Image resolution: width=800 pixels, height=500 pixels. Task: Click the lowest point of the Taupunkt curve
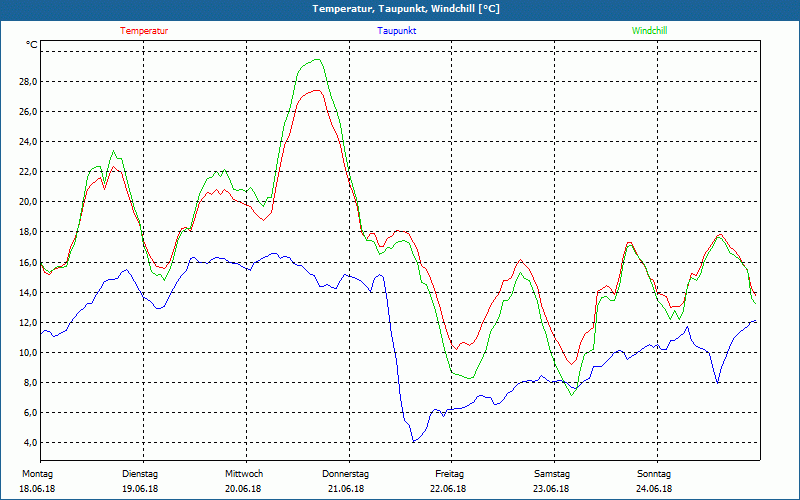pyautogui.click(x=414, y=441)
